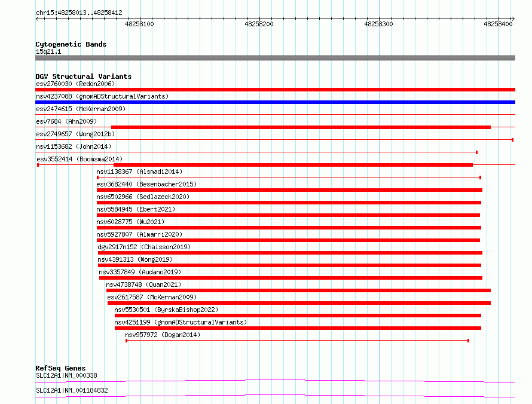Click the SLC12A1|NM_001184832 transcript label
The width and height of the screenshot is (532, 404).
point(72,390)
